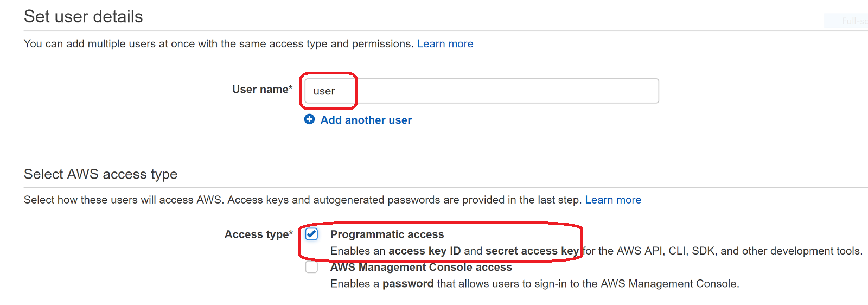
Task: Click the plus icon beside Add another user
Action: point(309,119)
